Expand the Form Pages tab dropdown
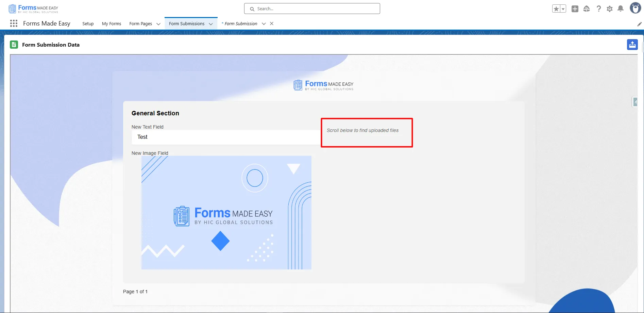 coord(158,24)
